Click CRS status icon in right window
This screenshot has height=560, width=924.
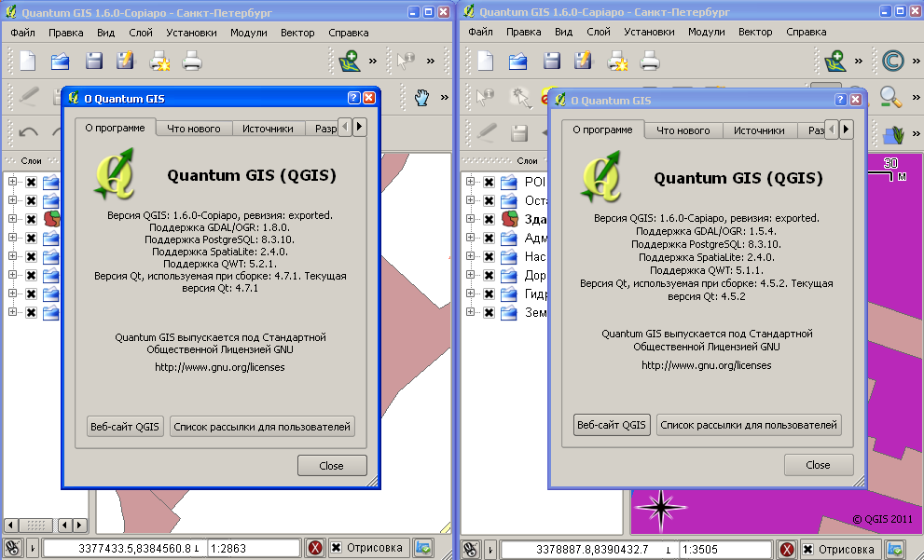(x=896, y=550)
